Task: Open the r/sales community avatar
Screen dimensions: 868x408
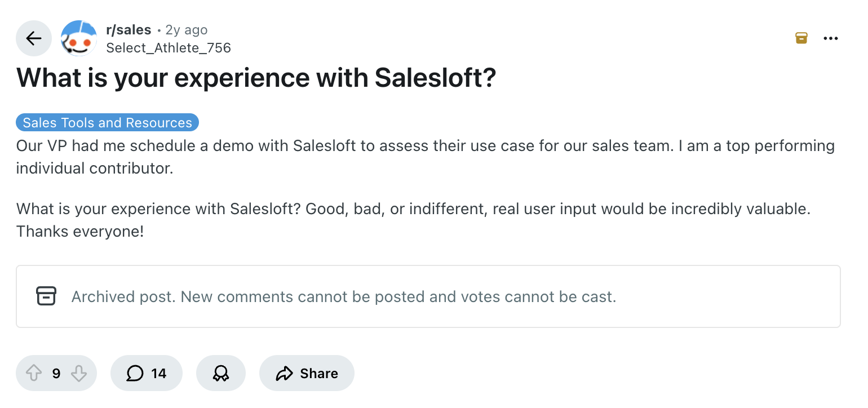Action: pos(78,38)
